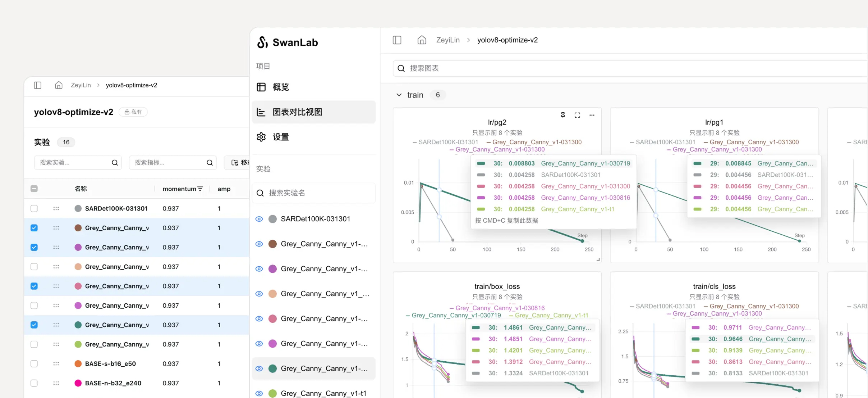Viewport: 868px width, 398px height.
Task: Sort by momentum column filter icon
Action: pos(200,189)
